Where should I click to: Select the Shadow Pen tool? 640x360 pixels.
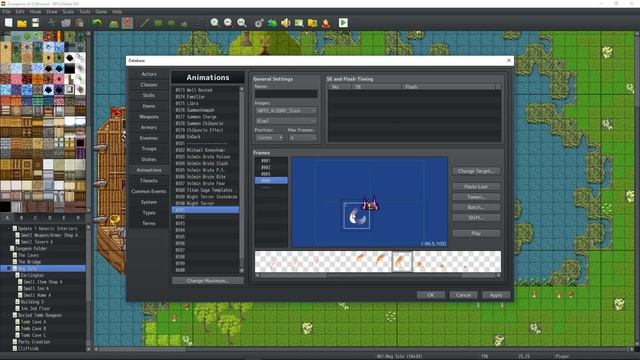[x=198, y=23]
